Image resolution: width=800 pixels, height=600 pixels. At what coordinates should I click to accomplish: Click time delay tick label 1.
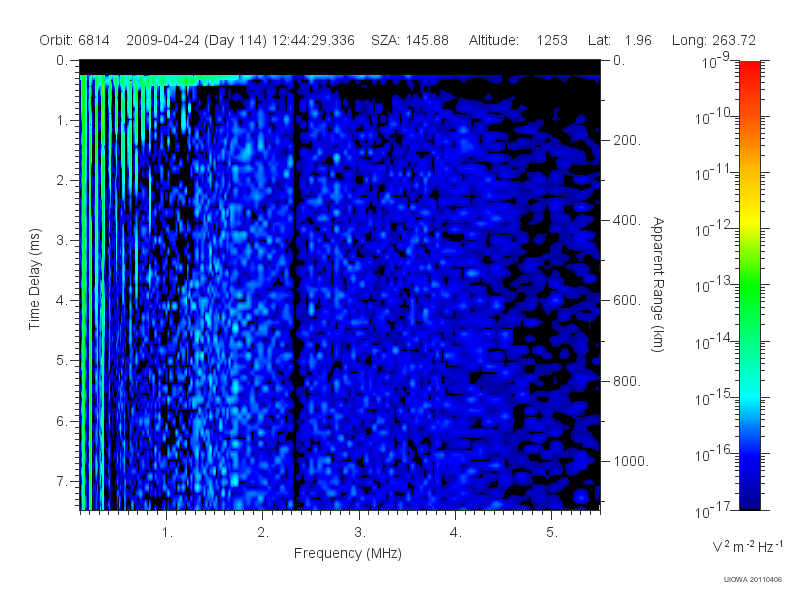point(62,121)
